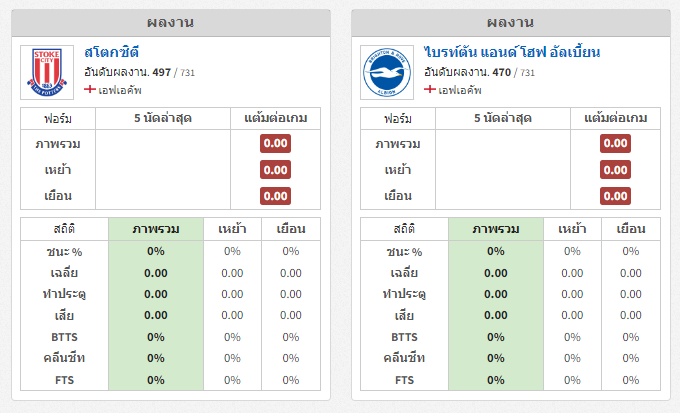
Task: Open the ไบรท์ตัน แอนด์ โฮฟ อัลเบี้ยน link
Action: [526, 51]
